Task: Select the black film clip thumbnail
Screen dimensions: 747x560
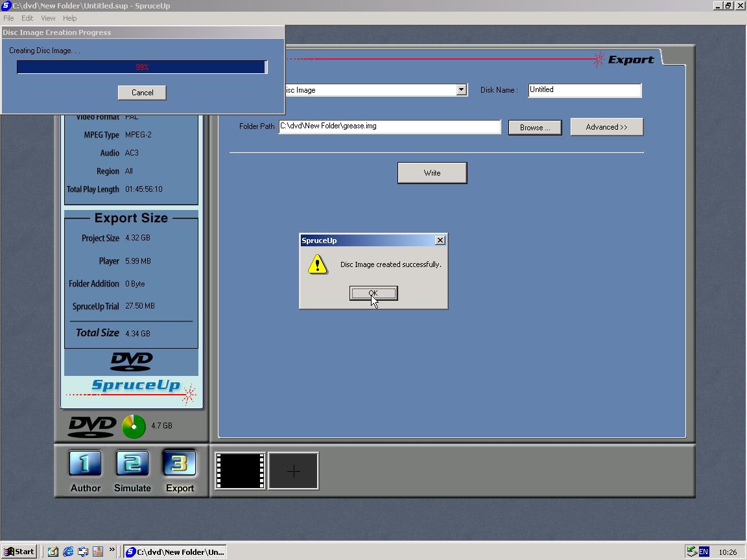Action: click(x=241, y=471)
